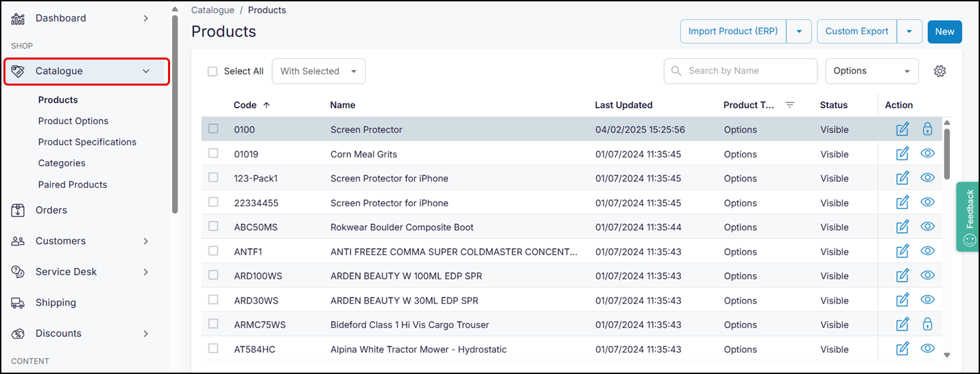This screenshot has width=980, height=374.
Task: Click the New button
Action: tap(944, 32)
